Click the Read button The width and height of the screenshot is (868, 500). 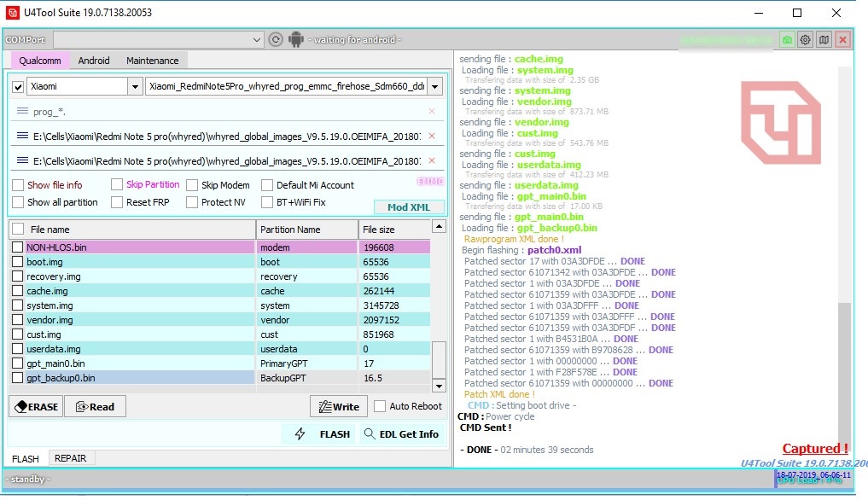pyautogui.click(x=96, y=406)
